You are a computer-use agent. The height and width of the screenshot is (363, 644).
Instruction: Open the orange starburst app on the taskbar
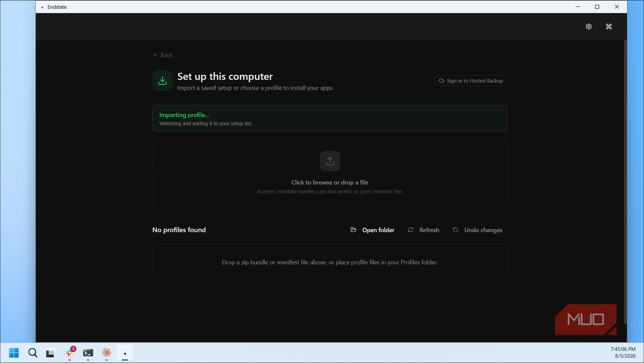coord(107,353)
